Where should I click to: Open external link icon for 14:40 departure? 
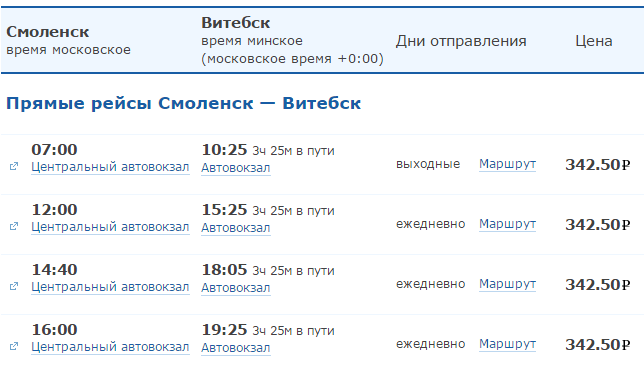tap(14, 286)
